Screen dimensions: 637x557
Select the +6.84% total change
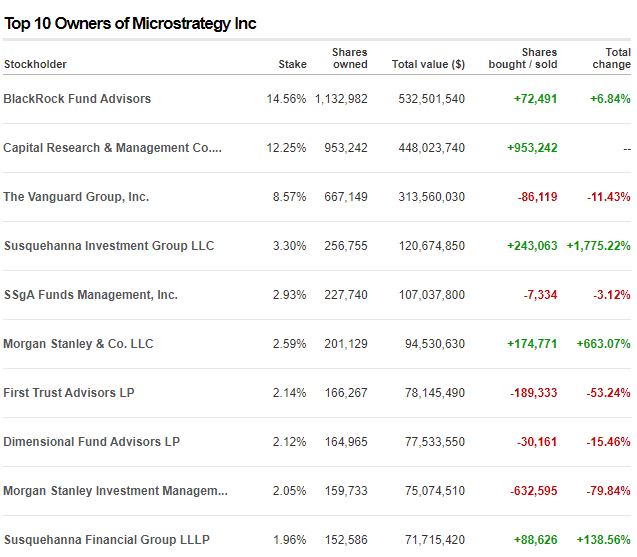[610, 99]
